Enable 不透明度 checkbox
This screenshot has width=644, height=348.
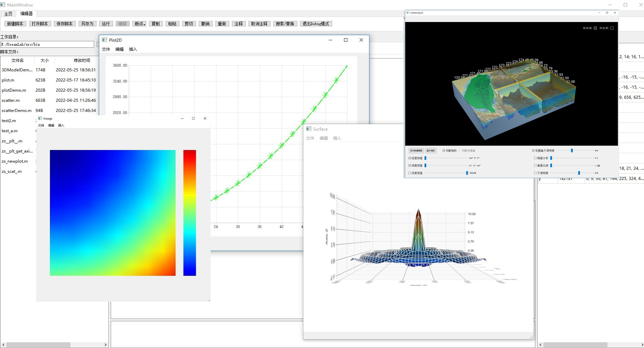coord(535,173)
